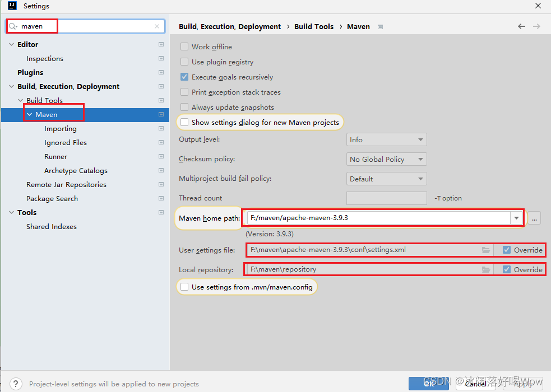Click the project-level icon on Ignored Files row
The image size is (551, 392).
point(161,142)
